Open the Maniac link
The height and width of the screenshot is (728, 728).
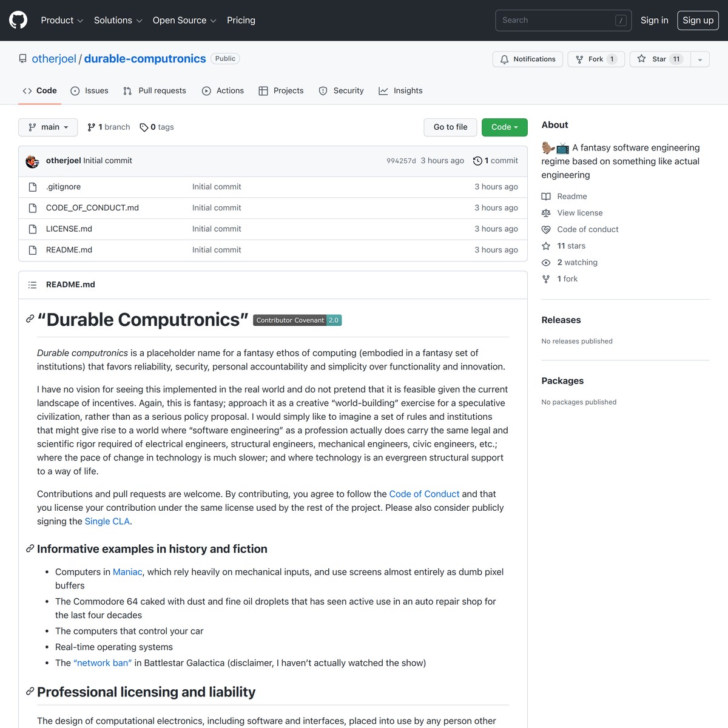pos(127,572)
